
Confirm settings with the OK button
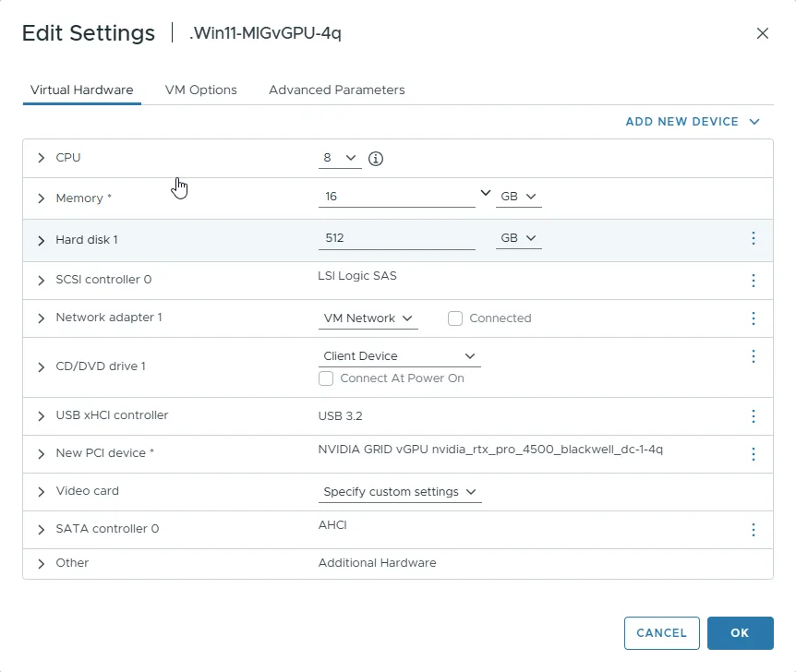[740, 633]
